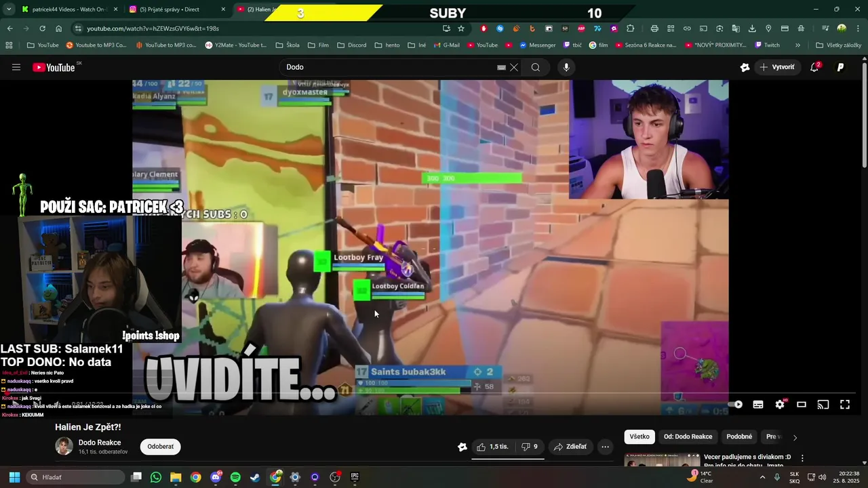The image size is (868, 488).
Task: Open Steam from the taskbar
Action: [255, 477]
